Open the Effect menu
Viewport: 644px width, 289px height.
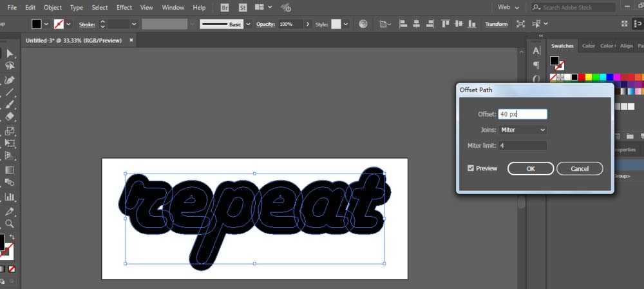point(124,7)
